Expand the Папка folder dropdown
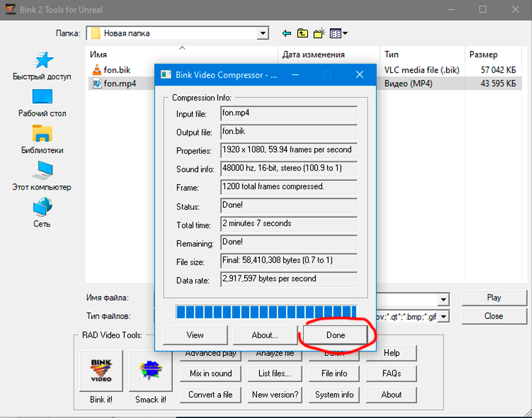The height and width of the screenshot is (418, 532). [x=263, y=33]
